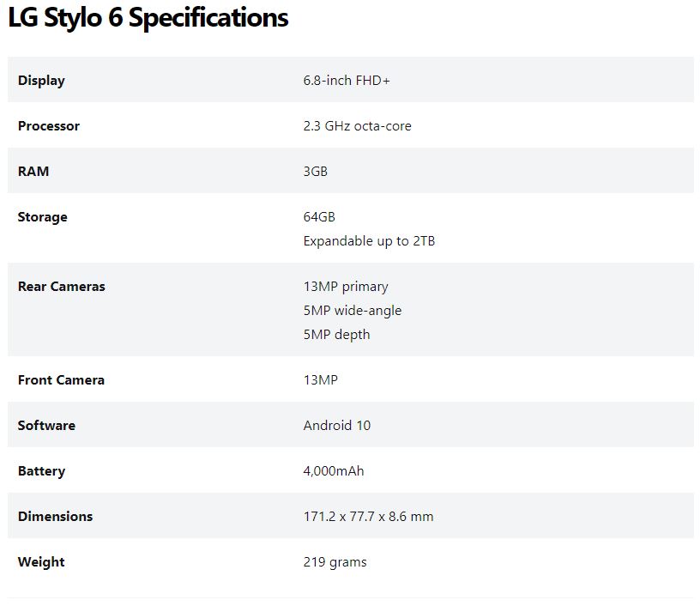The height and width of the screenshot is (612, 700).
Task: Click the Processor label
Action: 49,126
